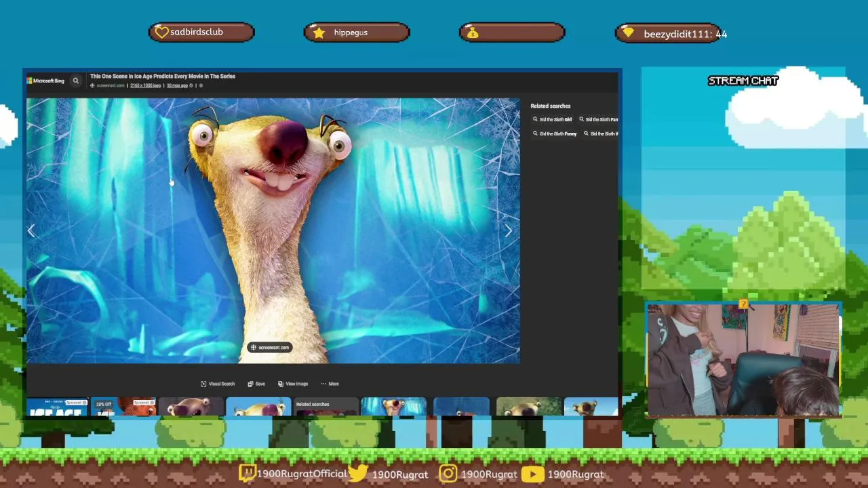
Task: Click the Microsoft Bing logo
Action: pyautogui.click(x=45, y=81)
